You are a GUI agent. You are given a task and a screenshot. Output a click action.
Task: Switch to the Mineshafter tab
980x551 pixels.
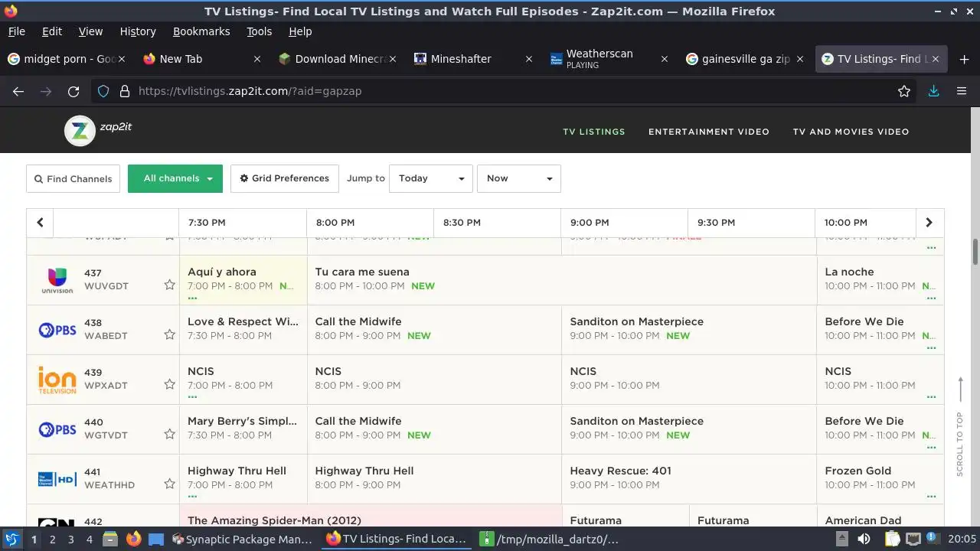click(x=473, y=59)
